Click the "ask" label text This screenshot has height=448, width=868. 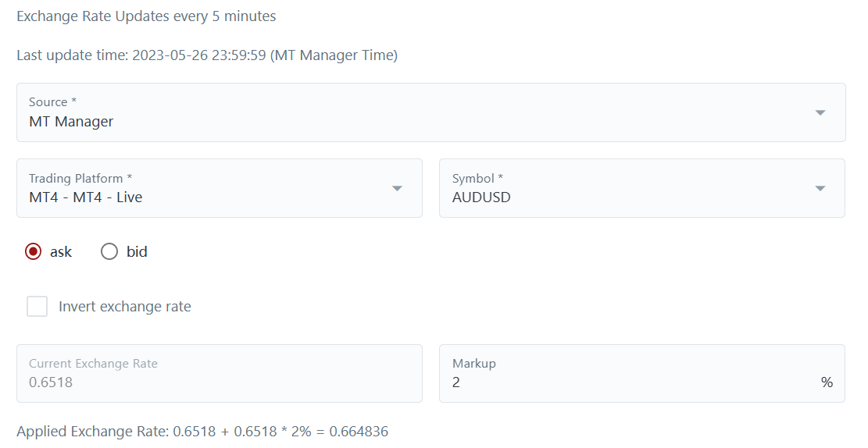(61, 251)
